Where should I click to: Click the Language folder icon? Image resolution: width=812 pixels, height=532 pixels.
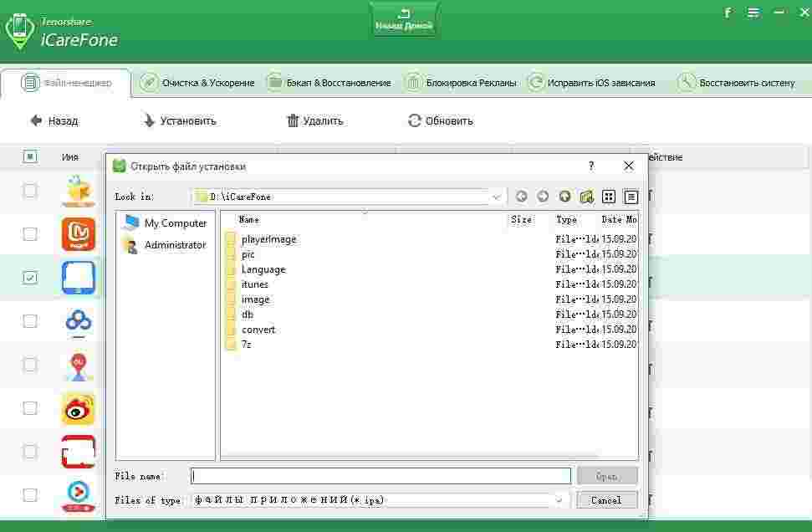click(x=231, y=269)
